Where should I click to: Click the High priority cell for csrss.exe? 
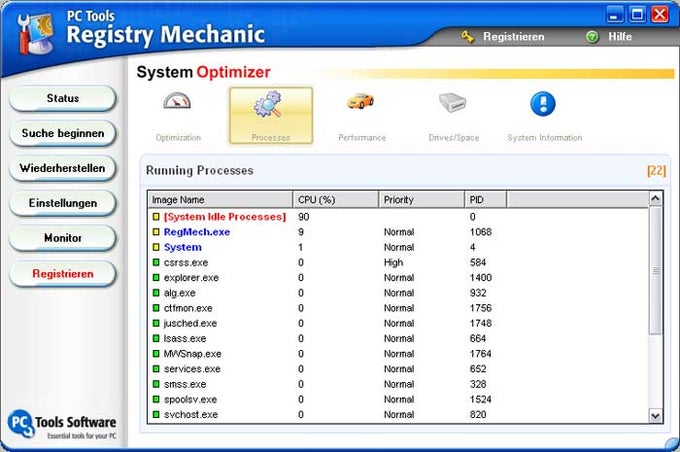393,262
